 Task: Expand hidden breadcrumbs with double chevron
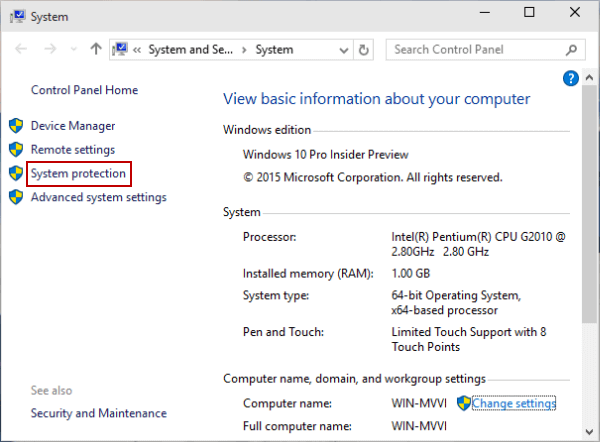coord(137,50)
